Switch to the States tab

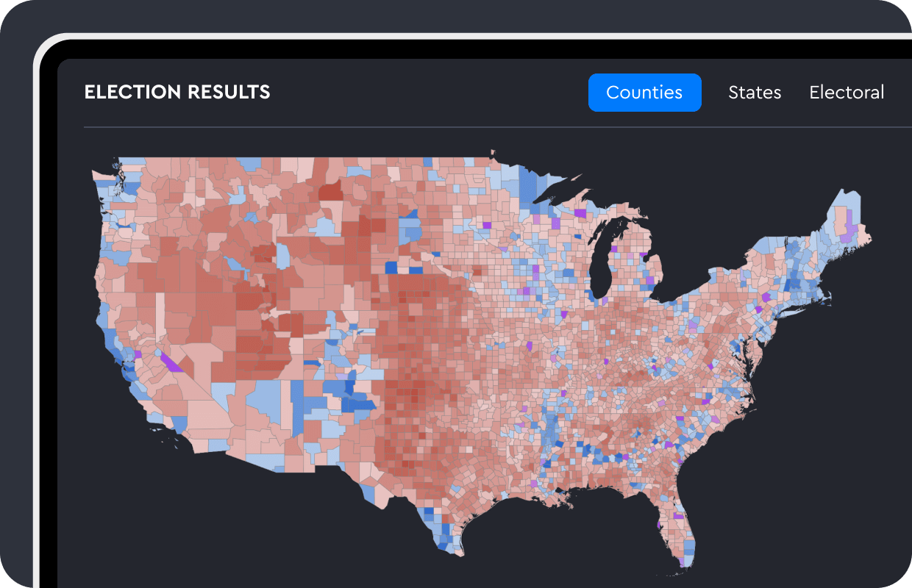(755, 93)
